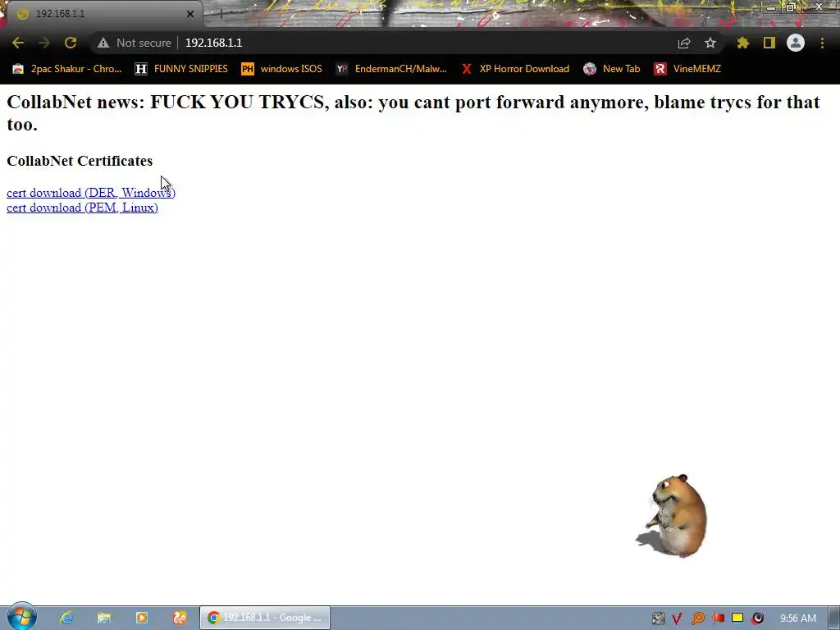Screen dimensions: 840x630
Task: Download the PEM Linux certificate
Action: [x=83, y=208]
